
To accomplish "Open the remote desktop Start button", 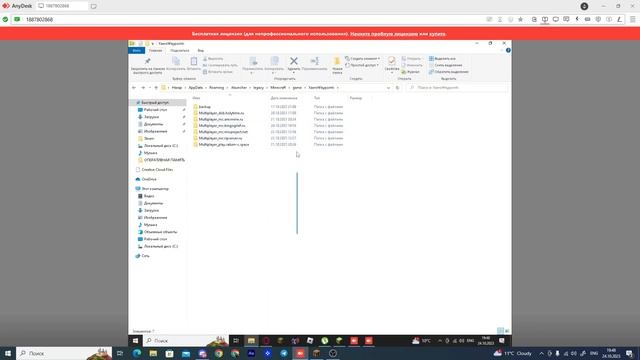I will click(x=135, y=341).
